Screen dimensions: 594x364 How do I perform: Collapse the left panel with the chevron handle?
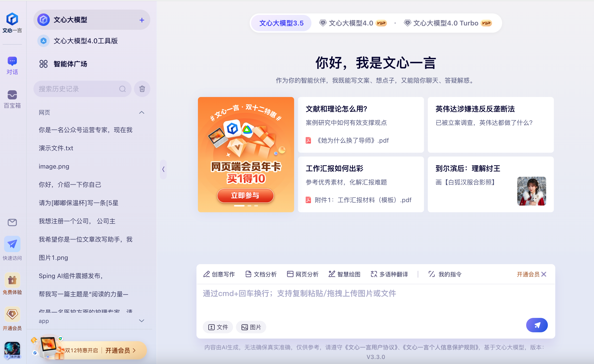[x=163, y=170]
